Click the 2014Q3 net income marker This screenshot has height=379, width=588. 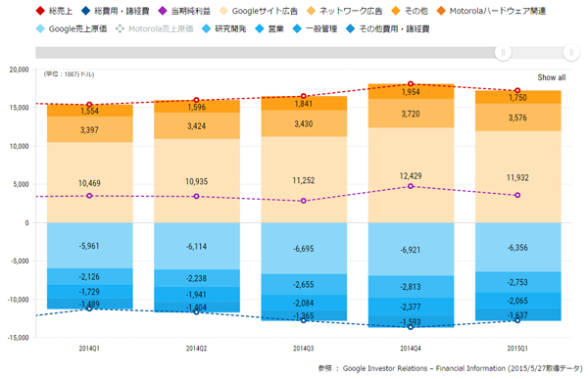coord(304,201)
